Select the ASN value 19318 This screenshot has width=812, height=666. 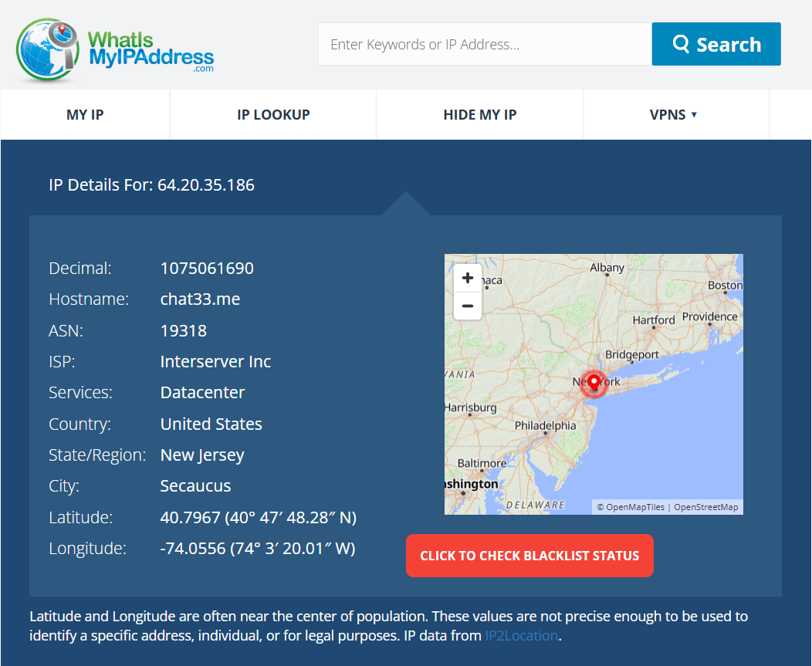[x=184, y=330]
